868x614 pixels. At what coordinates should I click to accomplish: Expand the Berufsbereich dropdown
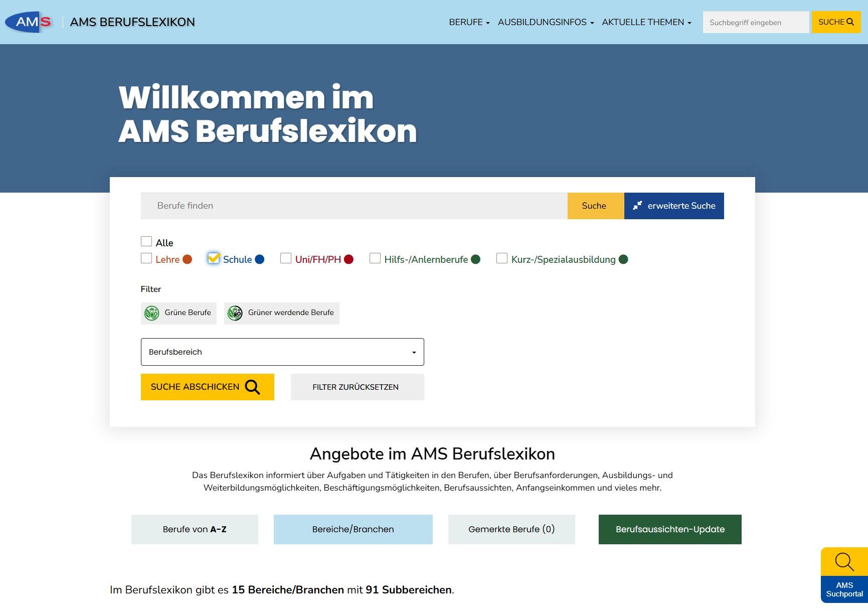pos(282,352)
